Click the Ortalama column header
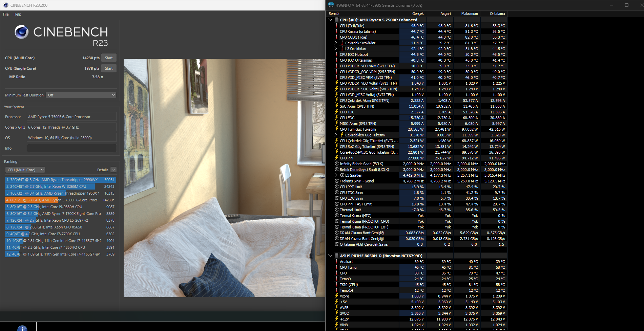Image resolution: width=644 pixels, height=331 pixels. [x=494, y=14]
